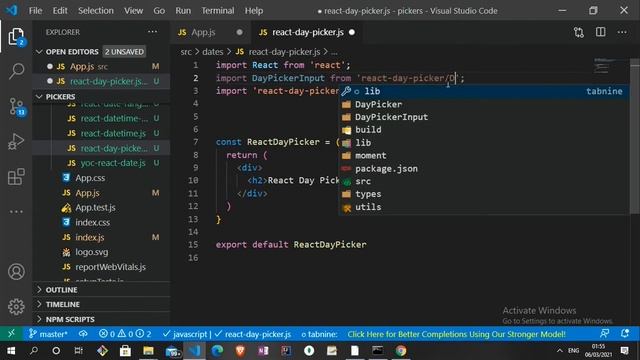The image size is (640, 360).
Task: Choose utils folder suggestion
Action: point(484,207)
